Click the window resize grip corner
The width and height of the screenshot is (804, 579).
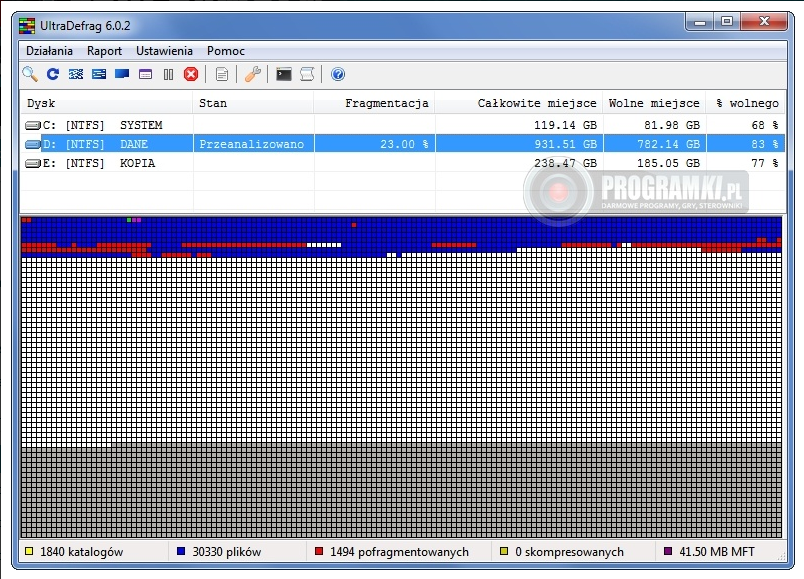point(781,556)
